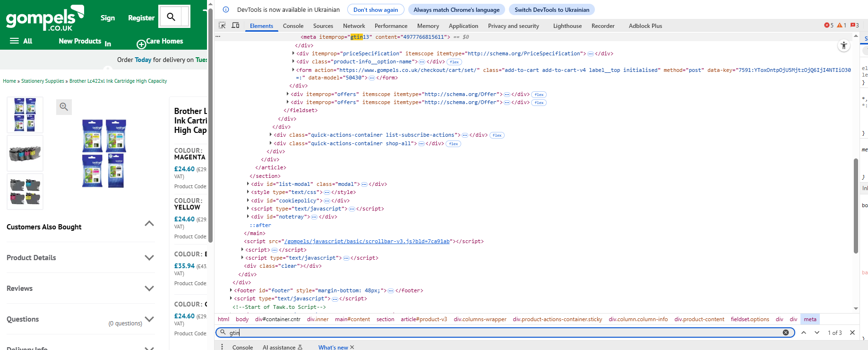Click Switch DevTools to Ukrainian button
The width and height of the screenshot is (868, 350).
552,9
